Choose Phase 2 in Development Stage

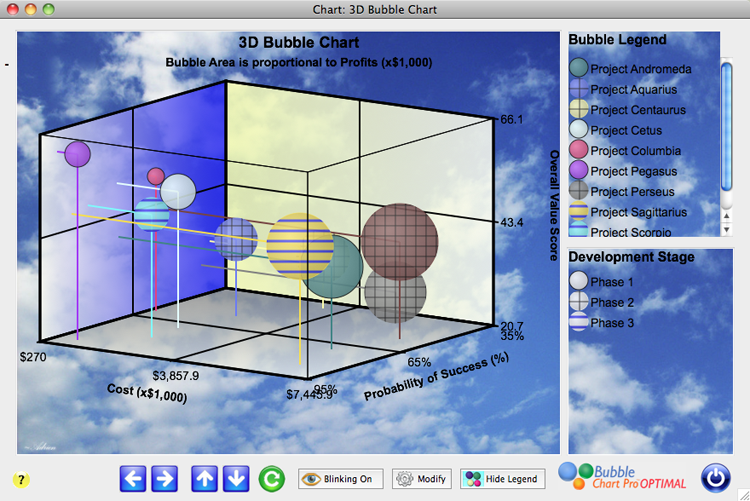tap(610, 302)
